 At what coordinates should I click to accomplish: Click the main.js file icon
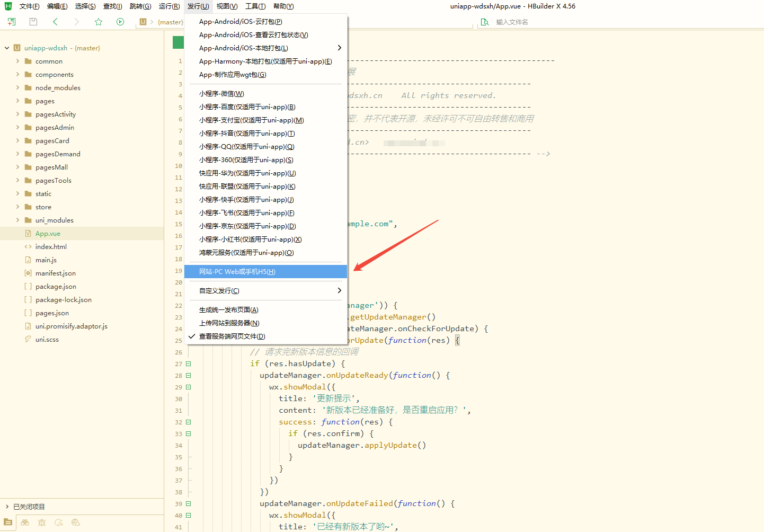[28, 260]
